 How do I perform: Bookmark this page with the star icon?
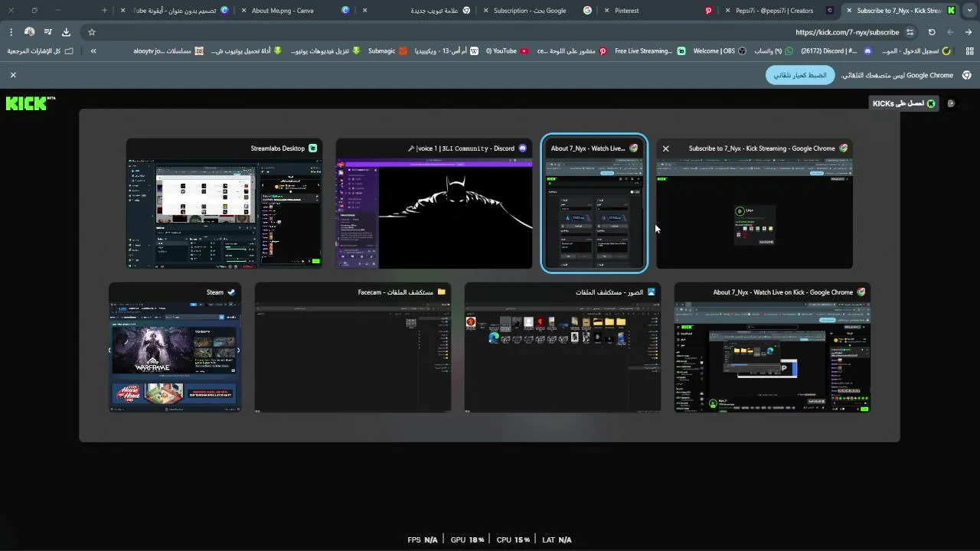[x=92, y=32]
